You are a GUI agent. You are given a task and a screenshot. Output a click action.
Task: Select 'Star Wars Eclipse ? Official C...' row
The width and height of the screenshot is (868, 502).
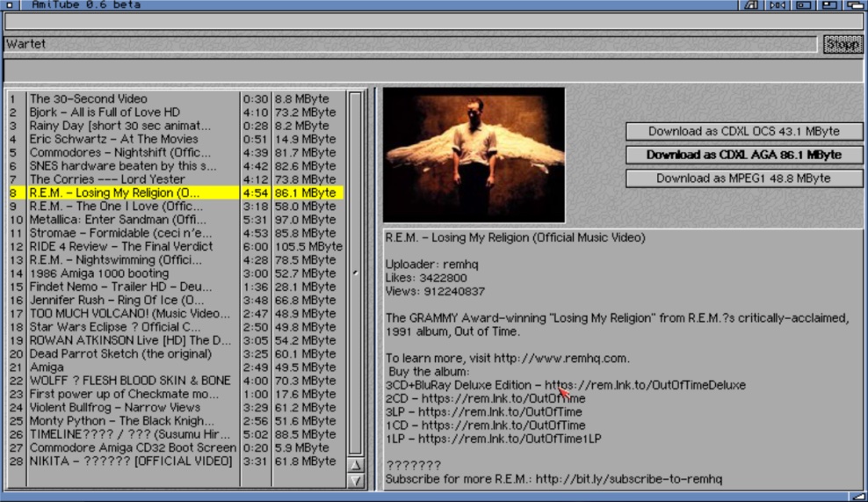[176, 327]
